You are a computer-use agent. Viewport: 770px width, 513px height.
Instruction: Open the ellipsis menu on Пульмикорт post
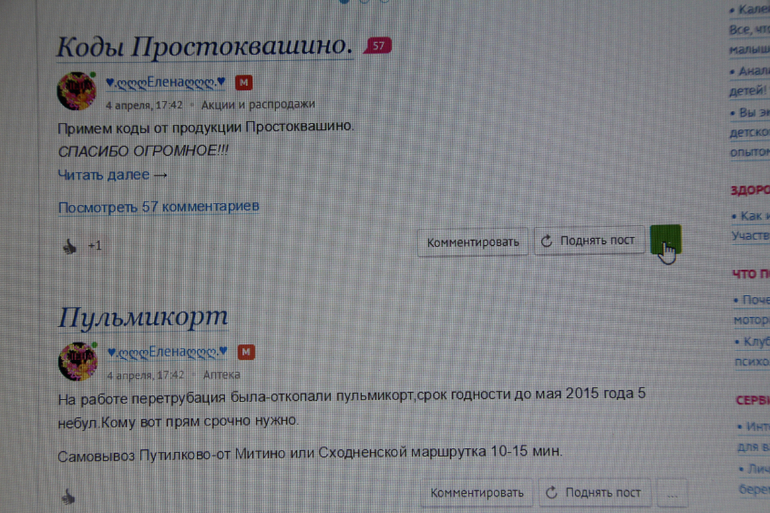[672, 493]
